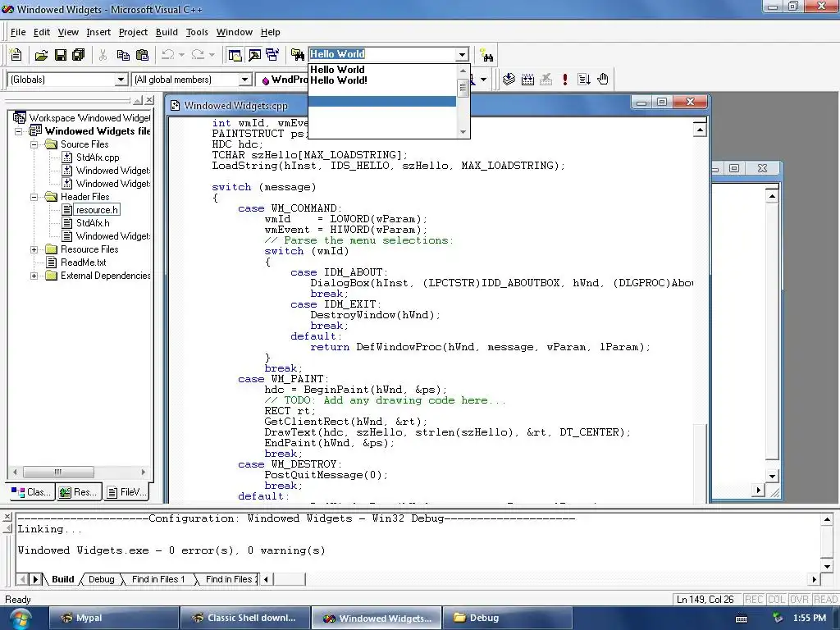
Task: Switch to the FileView tab
Action: pos(126,492)
